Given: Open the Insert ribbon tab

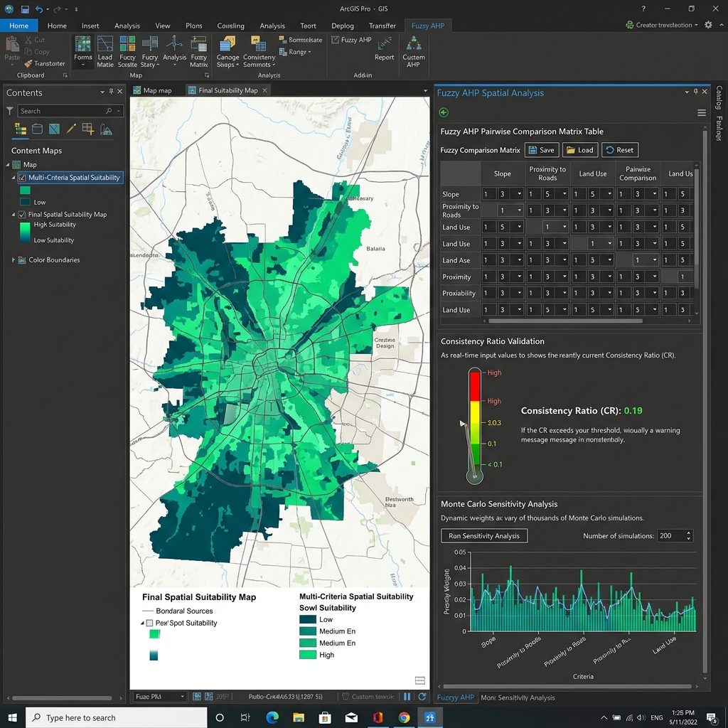Looking at the screenshot, I should [90, 26].
